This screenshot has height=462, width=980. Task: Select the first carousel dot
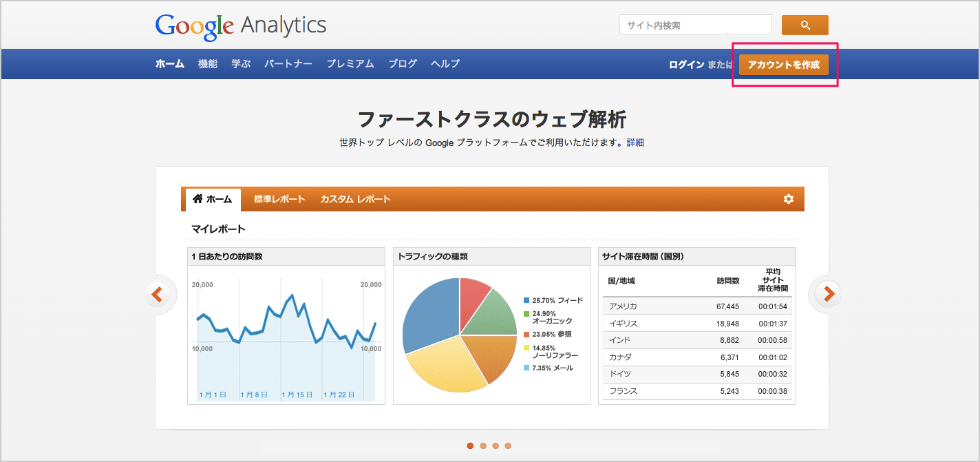tap(470, 445)
